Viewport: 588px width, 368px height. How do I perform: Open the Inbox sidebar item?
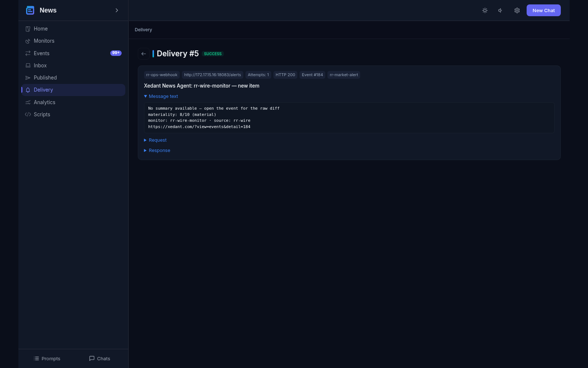click(73, 66)
